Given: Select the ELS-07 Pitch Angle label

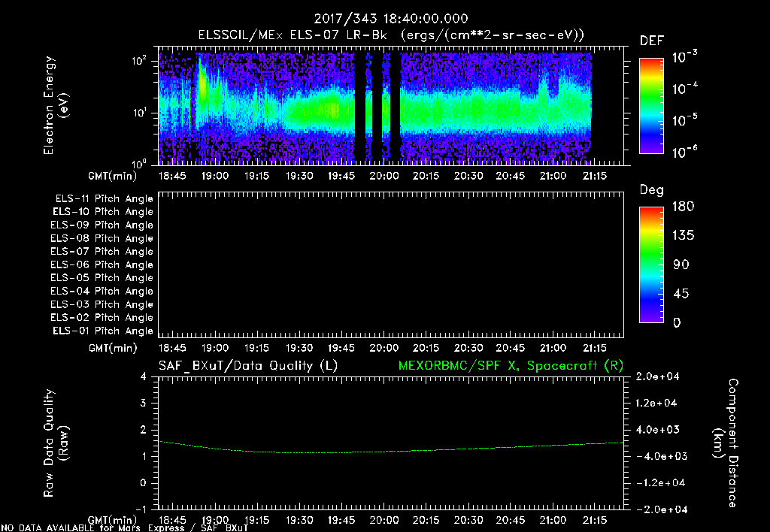Looking at the screenshot, I should 102,251.
